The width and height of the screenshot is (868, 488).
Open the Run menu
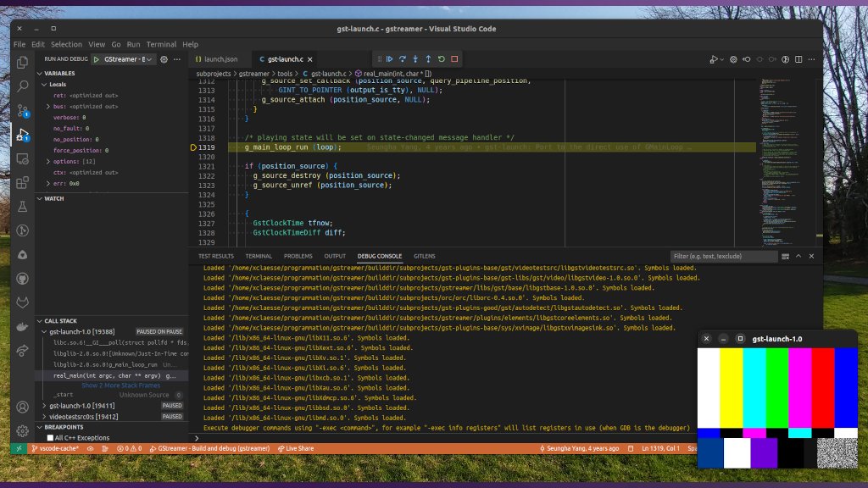[134, 44]
